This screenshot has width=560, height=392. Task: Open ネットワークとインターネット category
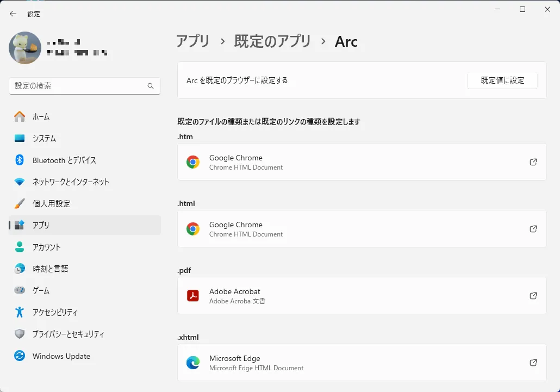pos(85,182)
